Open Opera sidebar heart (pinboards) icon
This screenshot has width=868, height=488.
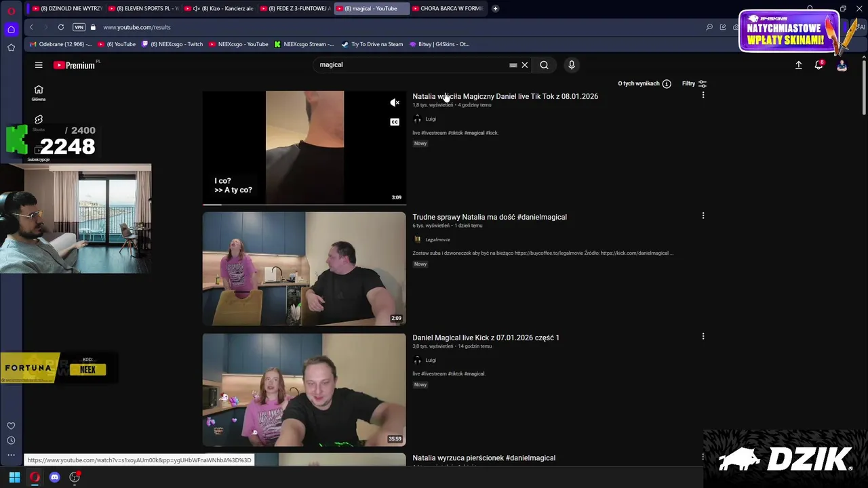coord(11,426)
